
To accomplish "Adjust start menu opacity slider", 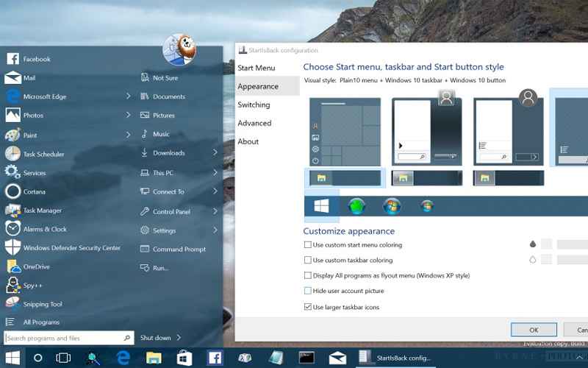I will click(x=573, y=244).
